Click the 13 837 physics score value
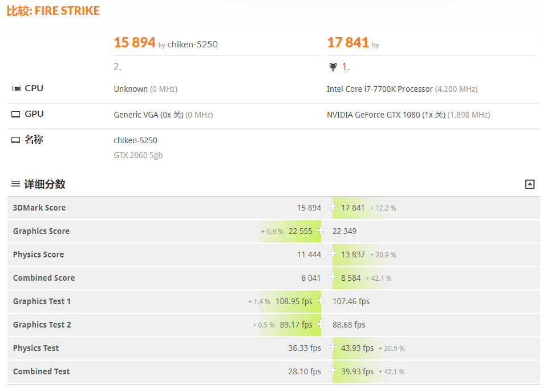The height and width of the screenshot is (392, 543). click(x=353, y=254)
